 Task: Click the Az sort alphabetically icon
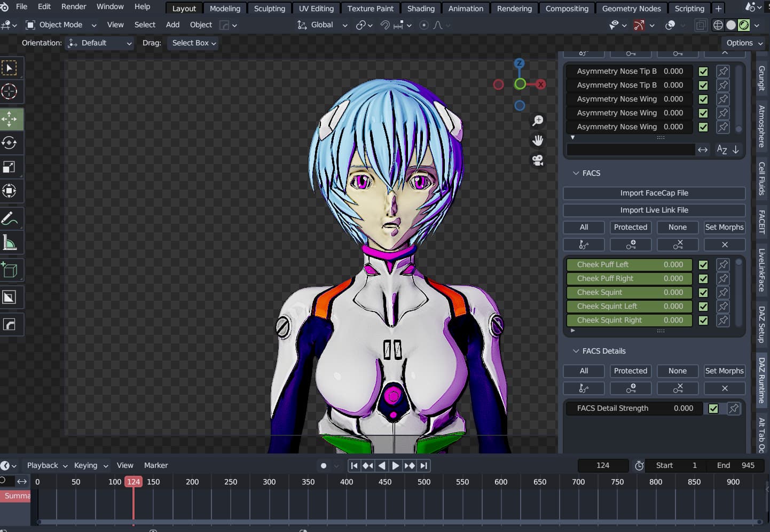(x=722, y=150)
